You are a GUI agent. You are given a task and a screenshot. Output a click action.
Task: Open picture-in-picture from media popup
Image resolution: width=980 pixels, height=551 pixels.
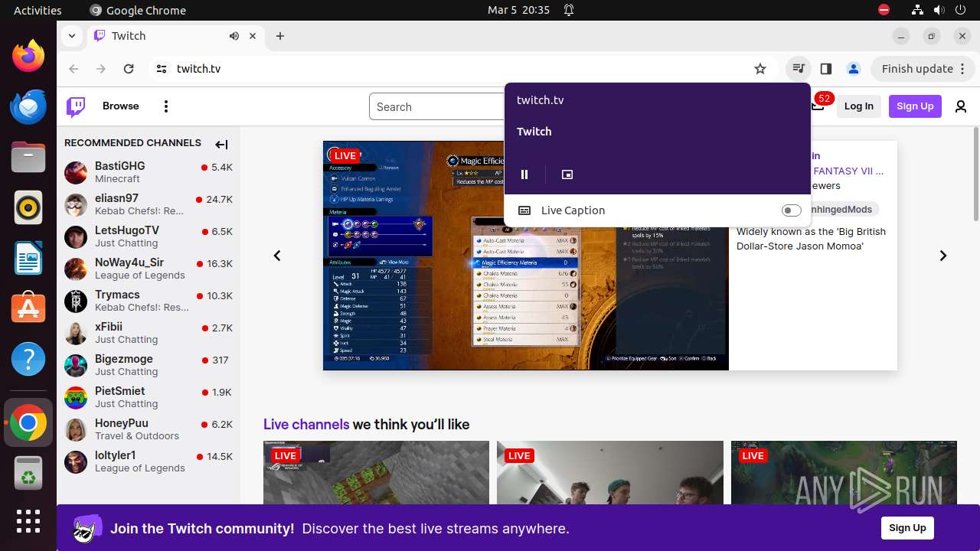click(x=567, y=174)
